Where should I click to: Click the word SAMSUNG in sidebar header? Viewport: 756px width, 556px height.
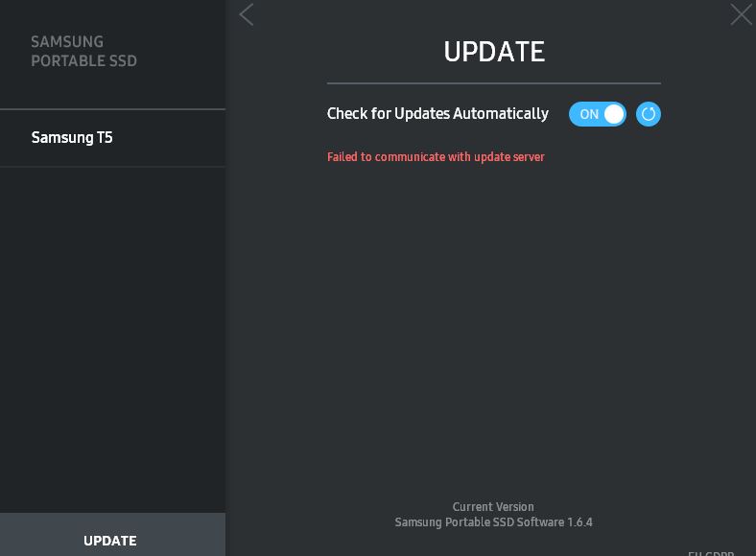point(67,41)
